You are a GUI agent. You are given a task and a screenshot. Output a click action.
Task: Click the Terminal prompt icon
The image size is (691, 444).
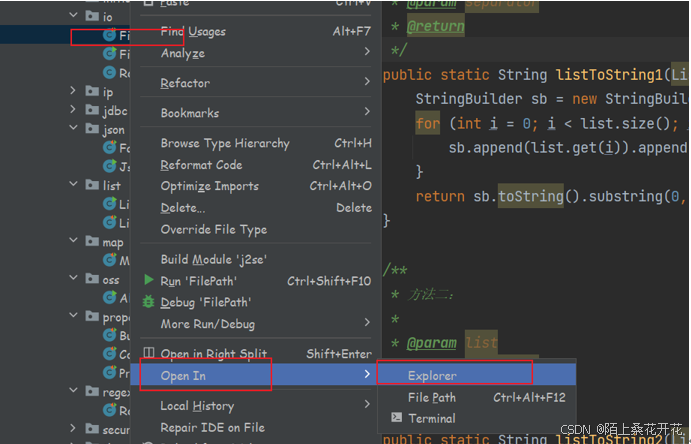click(396, 417)
